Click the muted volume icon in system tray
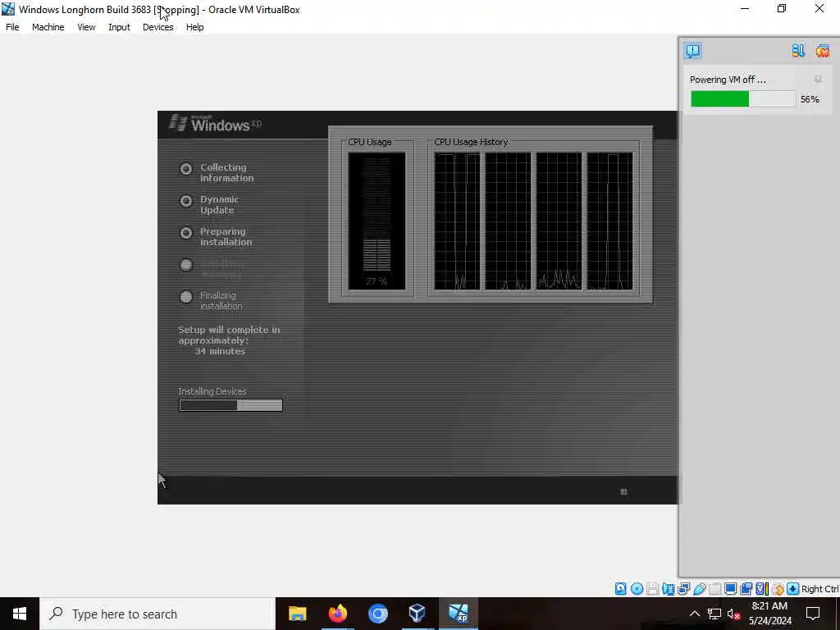840x630 pixels. click(733, 614)
